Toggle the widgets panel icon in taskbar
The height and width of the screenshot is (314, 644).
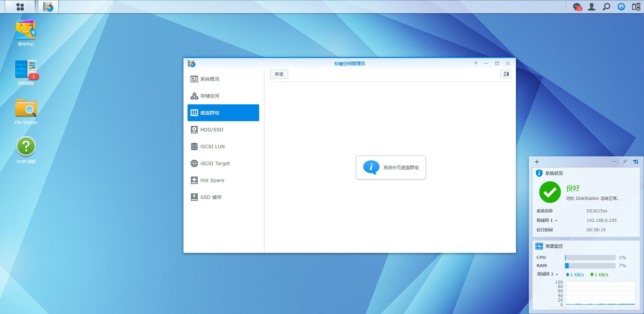(x=636, y=7)
